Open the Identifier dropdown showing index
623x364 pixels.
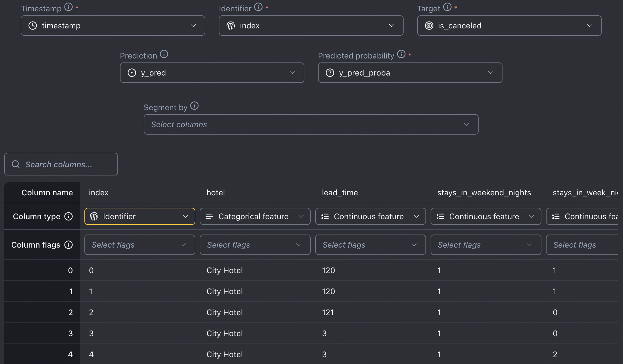pyautogui.click(x=311, y=26)
